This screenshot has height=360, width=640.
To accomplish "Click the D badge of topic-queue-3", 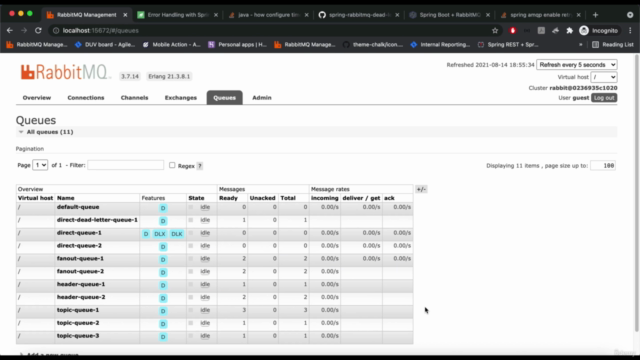I will pos(163,337).
